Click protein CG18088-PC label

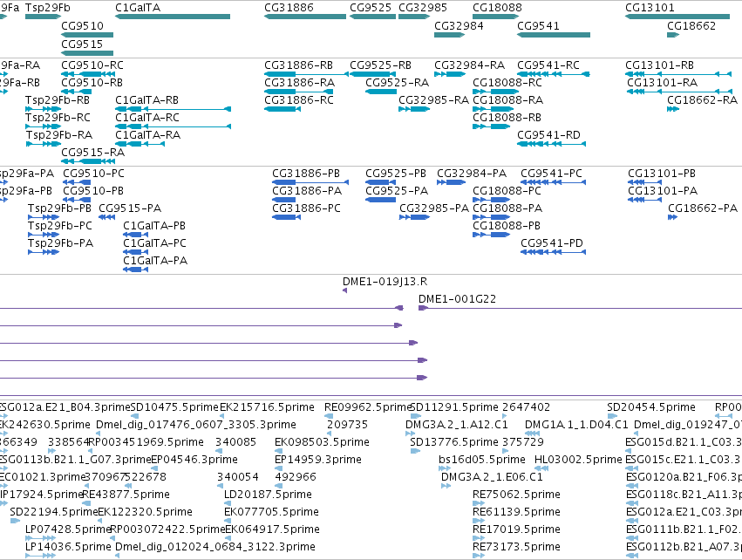pyautogui.click(x=507, y=191)
